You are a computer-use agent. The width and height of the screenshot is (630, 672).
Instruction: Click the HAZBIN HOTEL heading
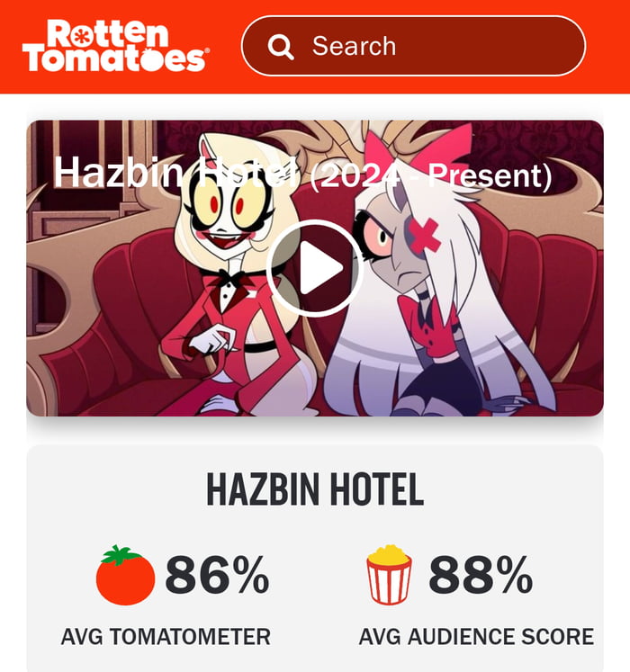(x=315, y=490)
